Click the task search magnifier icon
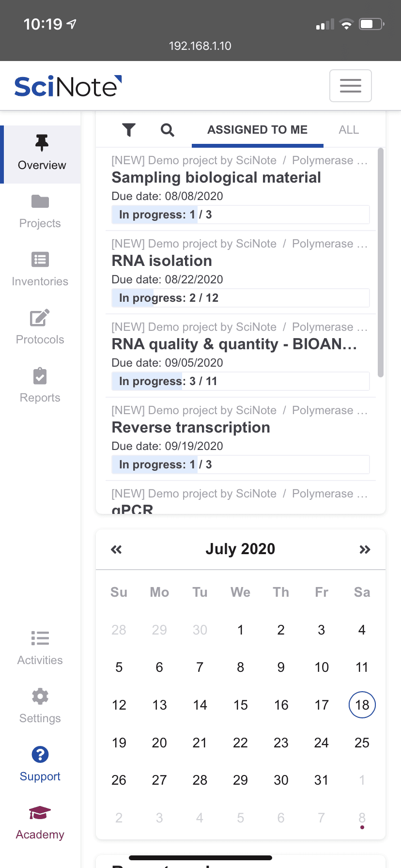This screenshot has width=401, height=868. 168,130
